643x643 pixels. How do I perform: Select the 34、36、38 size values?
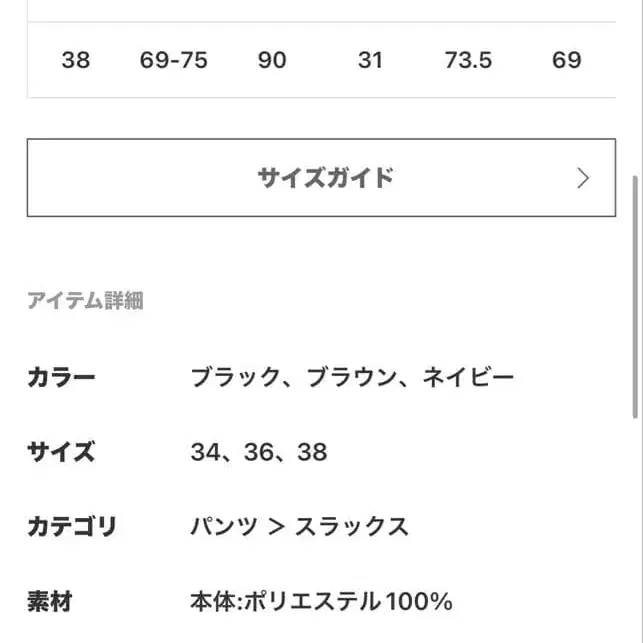pos(259,452)
